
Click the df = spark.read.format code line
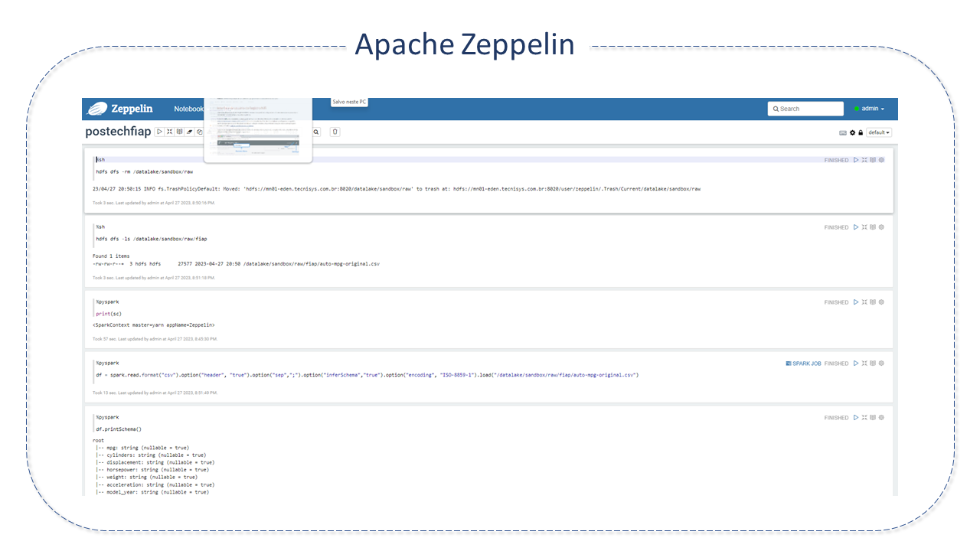point(367,375)
